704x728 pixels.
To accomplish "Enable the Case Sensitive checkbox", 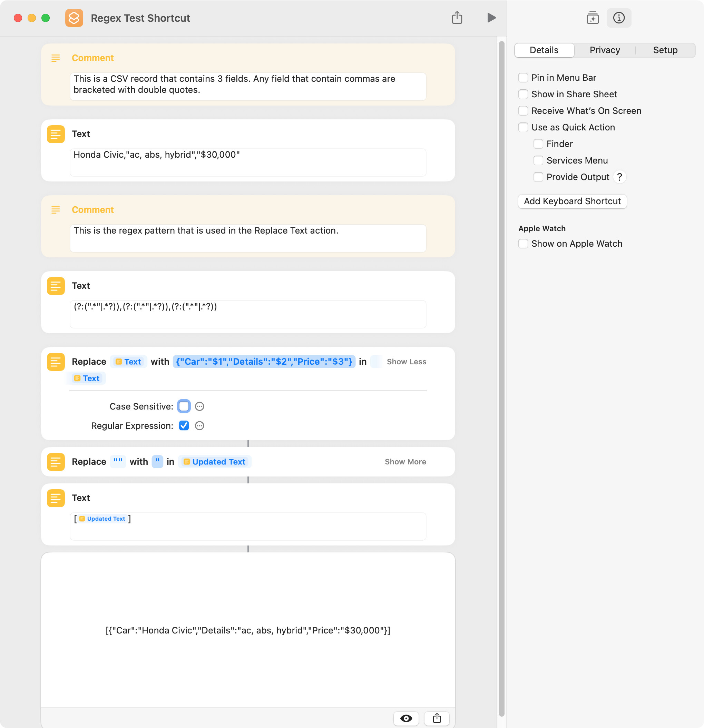I will (184, 406).
